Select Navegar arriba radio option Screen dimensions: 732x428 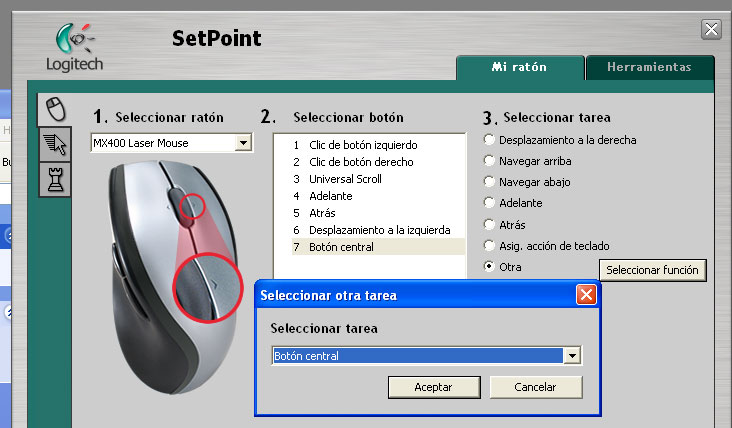click(489, 161)
